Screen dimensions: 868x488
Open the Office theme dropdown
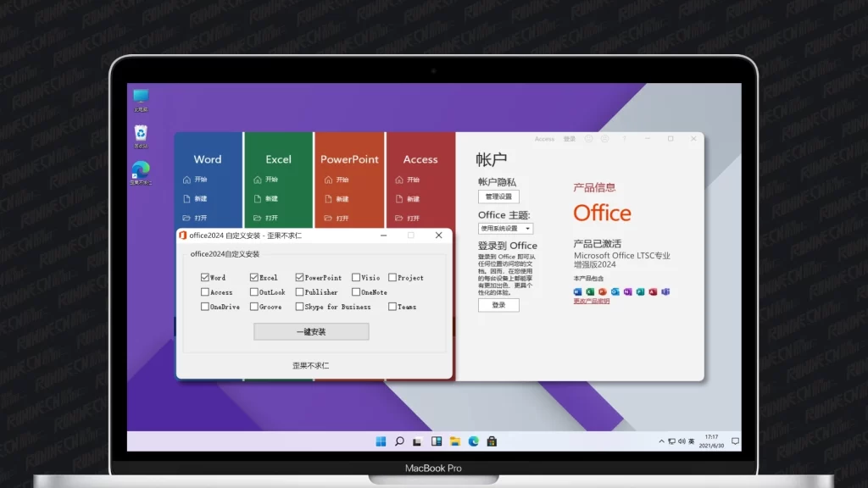click(x=506, y=228)
